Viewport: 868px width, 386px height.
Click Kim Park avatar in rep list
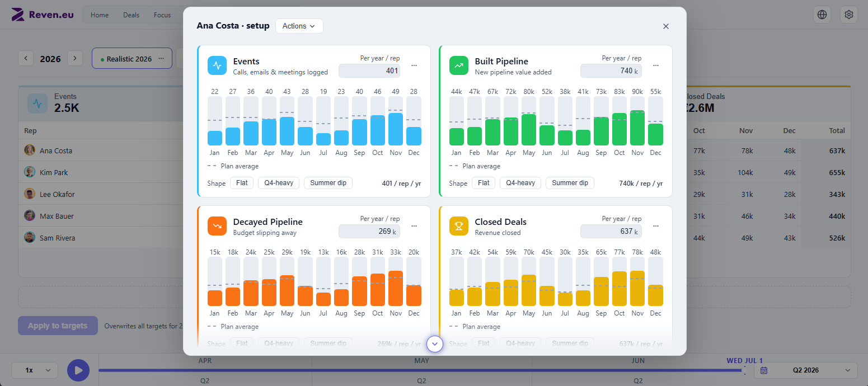coord(30,172)
